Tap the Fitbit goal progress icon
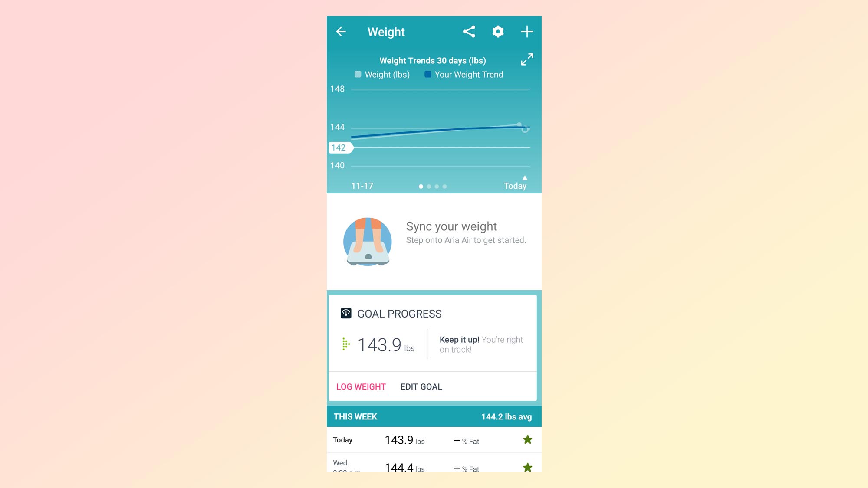 [x=346, y=314]
